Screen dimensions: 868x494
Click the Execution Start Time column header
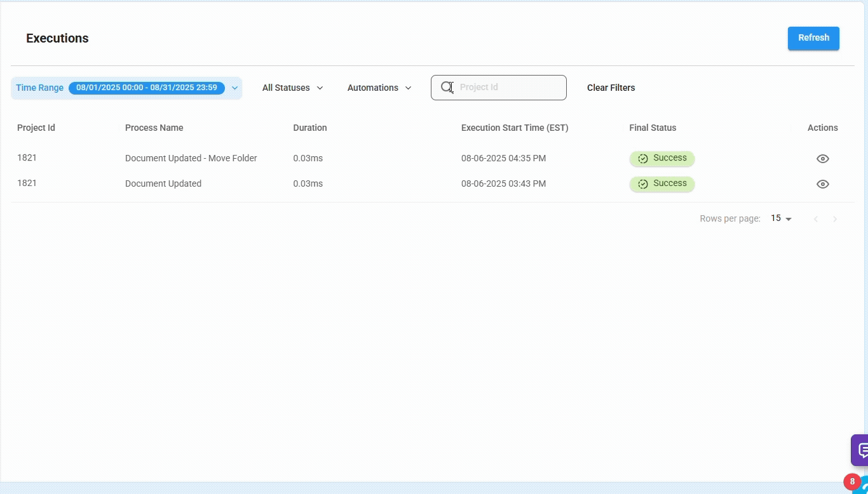[515, 128]
